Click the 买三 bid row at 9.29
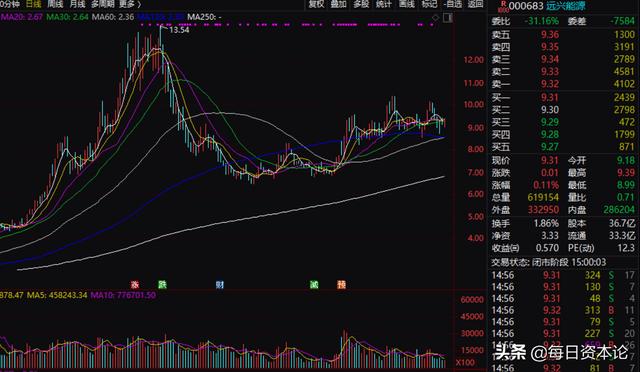This screenshot has height=372, width=640. [x=563, y=122]
